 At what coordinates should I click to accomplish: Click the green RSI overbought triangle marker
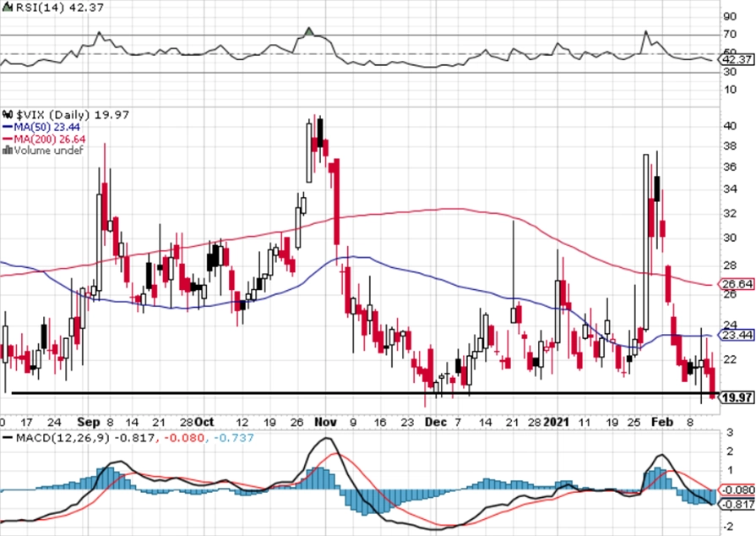tap(309, 32)
